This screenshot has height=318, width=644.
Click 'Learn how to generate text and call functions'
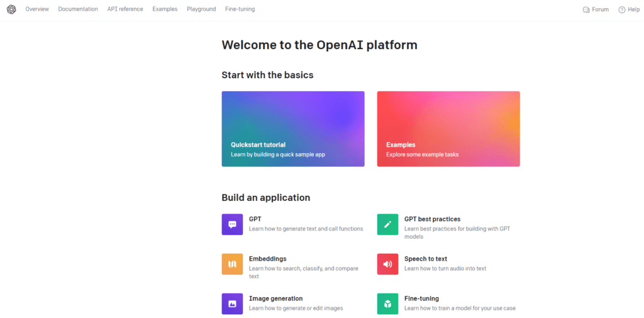point(306,229)
